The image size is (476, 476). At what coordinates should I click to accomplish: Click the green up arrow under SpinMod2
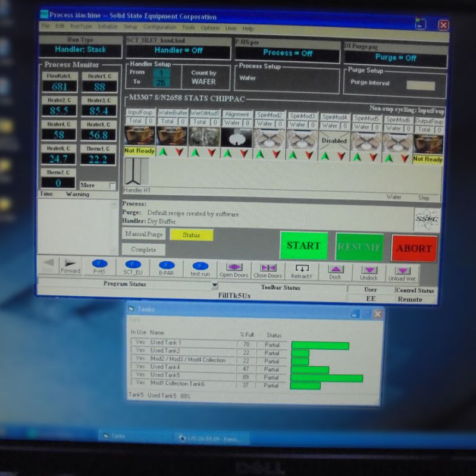point(260,155)
